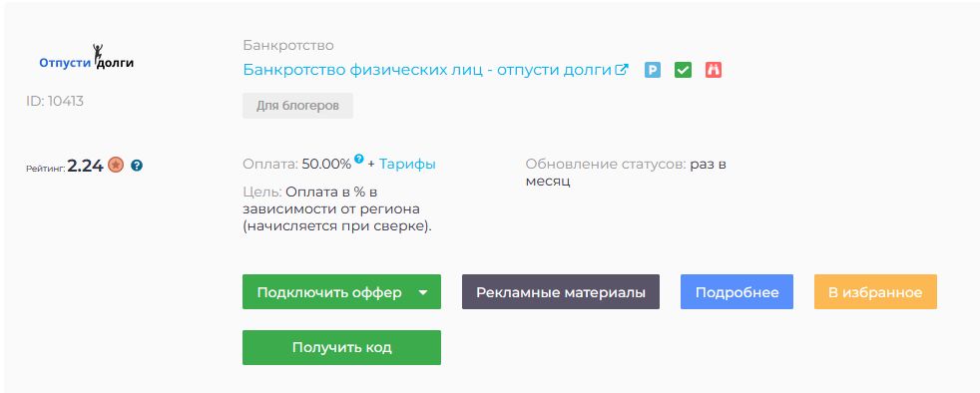Open the external link icon beside offer title

622,70
